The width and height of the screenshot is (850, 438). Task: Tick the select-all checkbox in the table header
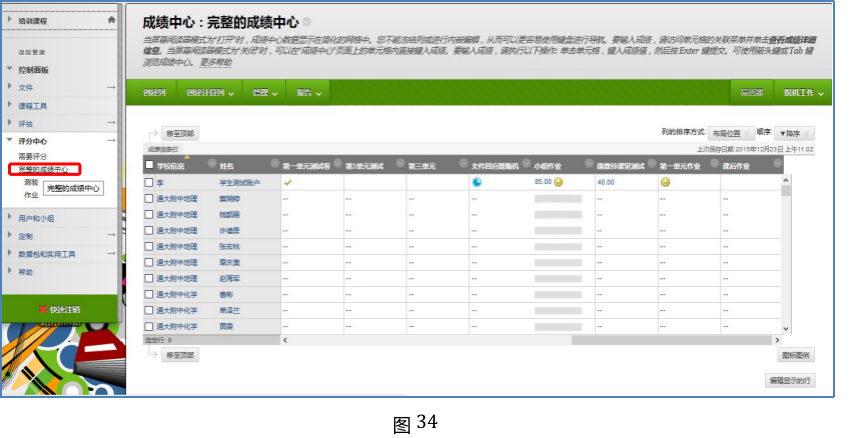149,165
